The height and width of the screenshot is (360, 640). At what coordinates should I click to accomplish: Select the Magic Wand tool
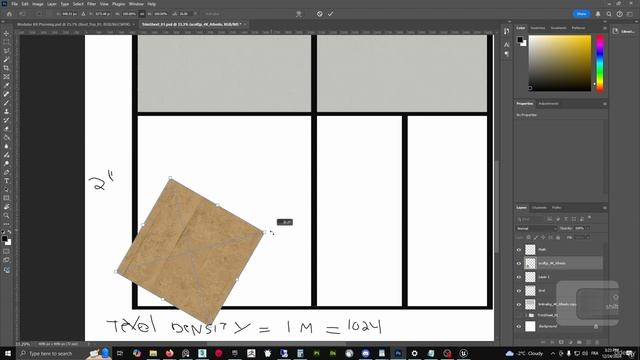pyautogui.click(x=6, y=60)
